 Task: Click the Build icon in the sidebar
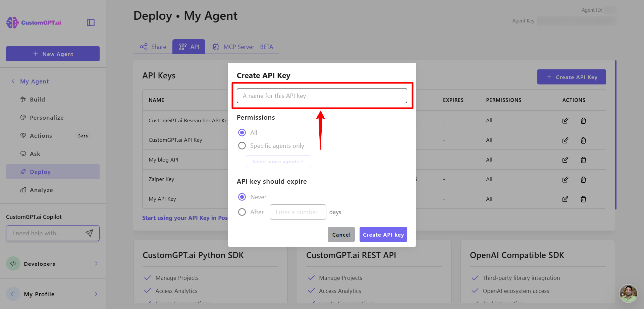tap(23, 99)
